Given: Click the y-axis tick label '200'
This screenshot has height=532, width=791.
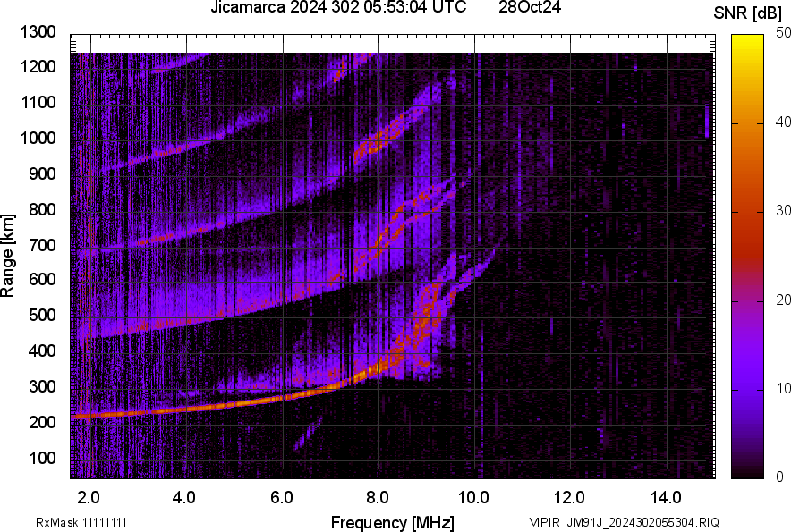Looking at the screenshot, I should [x=42, y=422].
